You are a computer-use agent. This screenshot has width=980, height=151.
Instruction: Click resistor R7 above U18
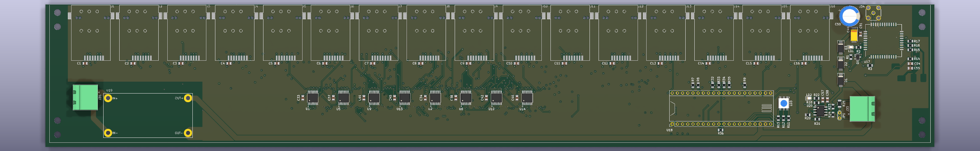693,86
